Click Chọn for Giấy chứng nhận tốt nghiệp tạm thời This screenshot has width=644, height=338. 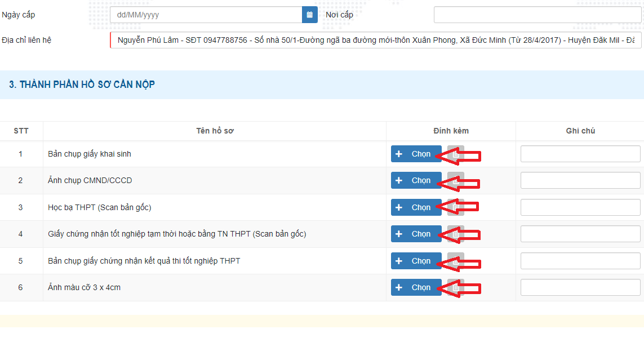[x=416, y=234]
